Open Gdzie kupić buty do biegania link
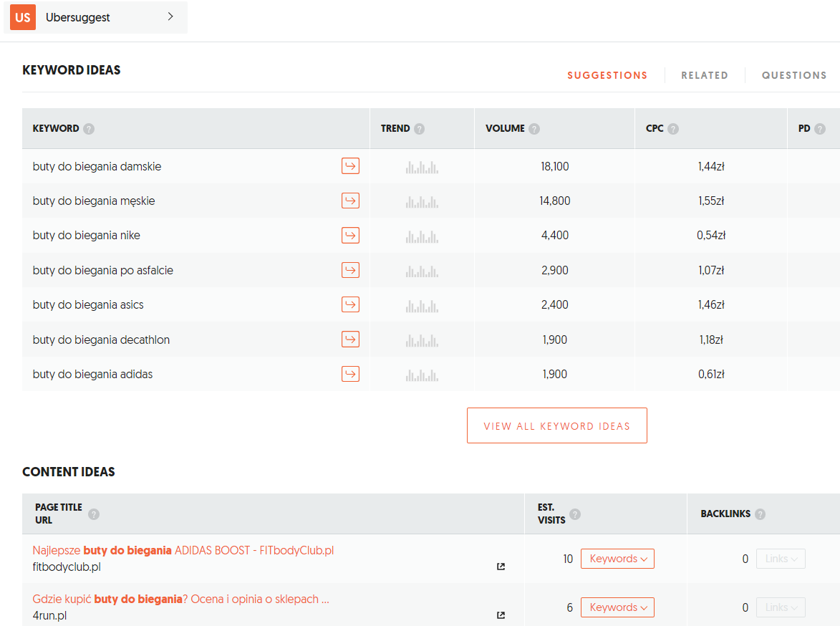Image resolution: width=840 pixels, height=626 pixels. pos(180,599)
